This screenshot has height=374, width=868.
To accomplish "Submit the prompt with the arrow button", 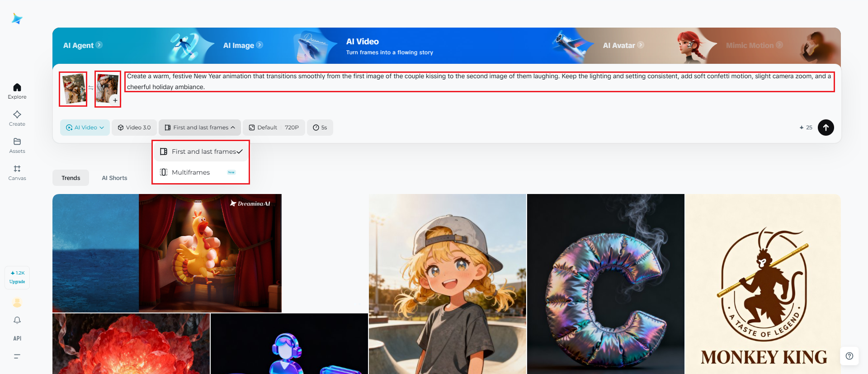I will pyautogui.click(x=826, y=128).
